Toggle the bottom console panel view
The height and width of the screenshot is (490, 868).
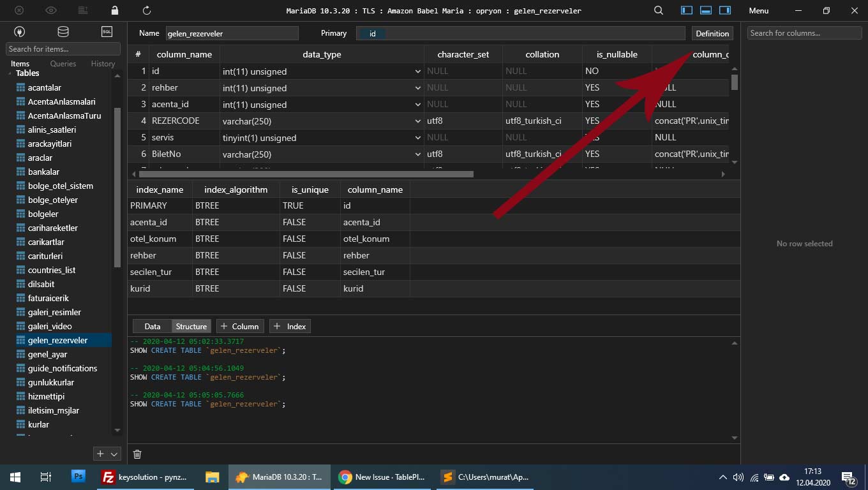point(705,10)
